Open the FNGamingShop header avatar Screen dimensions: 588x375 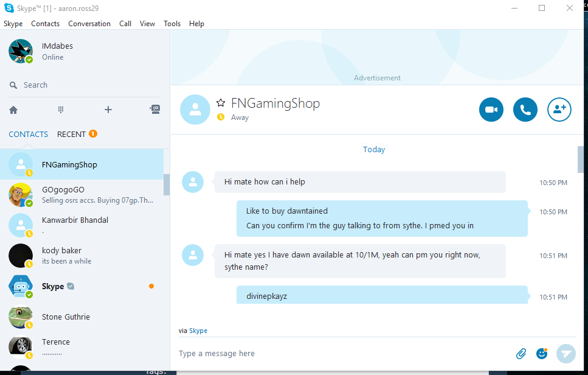click(195, 110)
